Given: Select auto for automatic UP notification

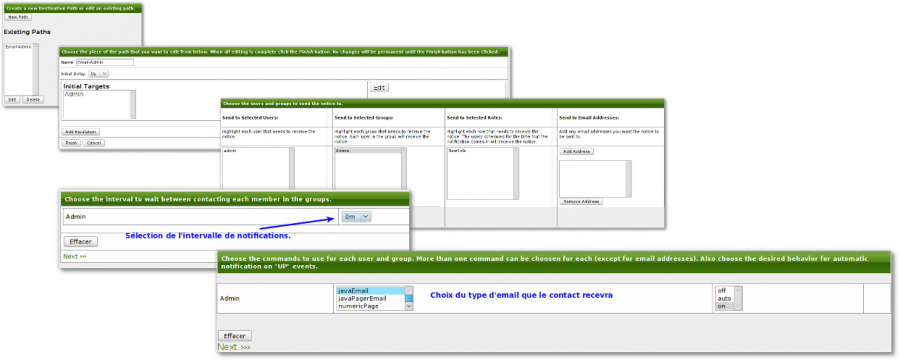Looking at the screenshot, I should coord(725,299).
